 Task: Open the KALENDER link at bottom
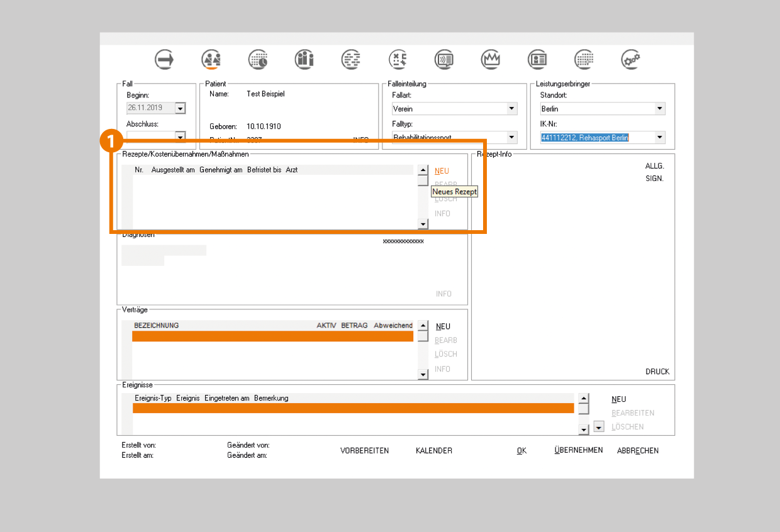point(433,451)
